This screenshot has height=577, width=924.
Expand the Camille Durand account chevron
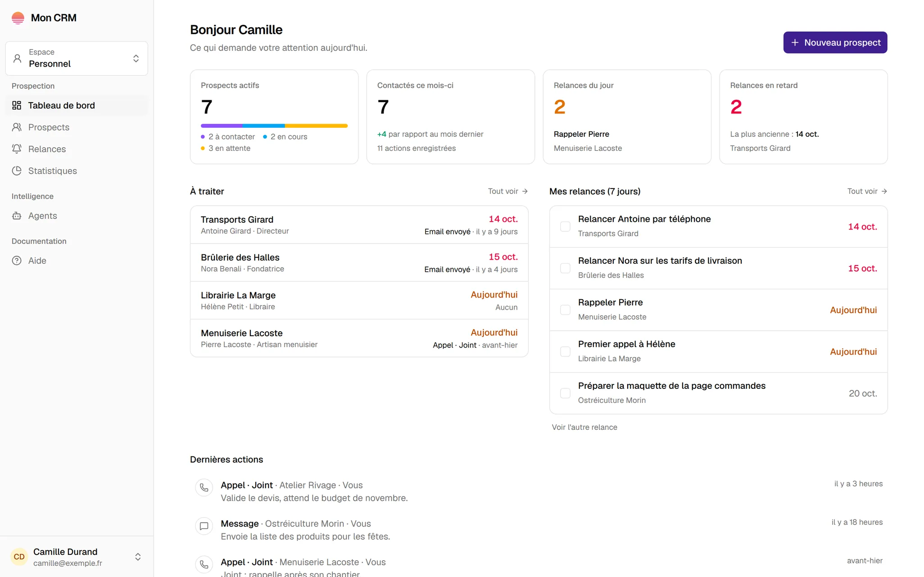pos(138,557)
